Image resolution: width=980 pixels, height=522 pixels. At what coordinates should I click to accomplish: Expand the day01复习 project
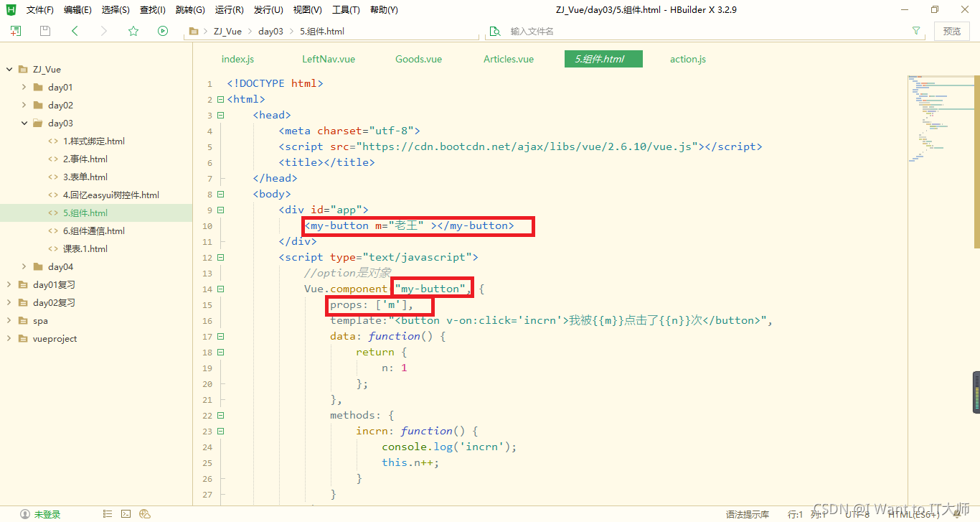[9, 285]
